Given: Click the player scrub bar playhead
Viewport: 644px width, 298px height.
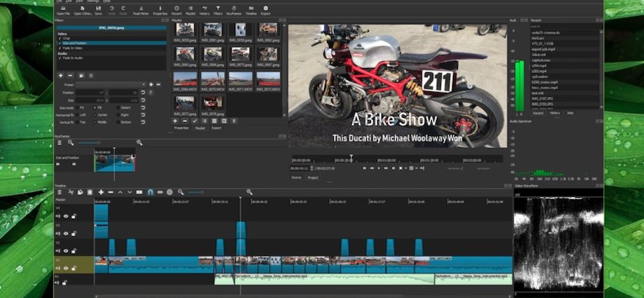Looking at the screenshot, I should pos(351,158).
